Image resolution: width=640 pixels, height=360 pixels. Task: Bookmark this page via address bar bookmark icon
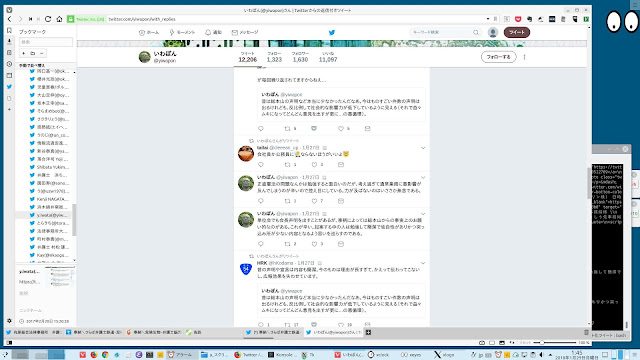coord(496,19)
